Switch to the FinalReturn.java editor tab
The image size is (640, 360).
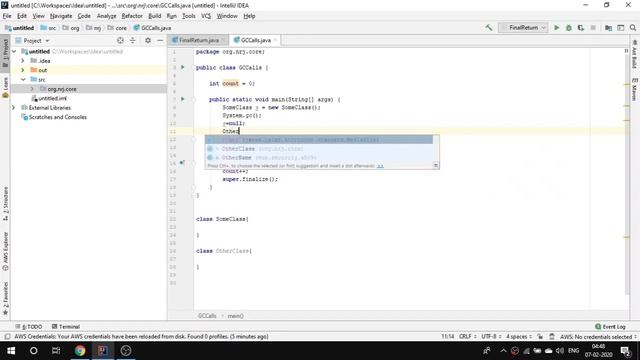198,40
